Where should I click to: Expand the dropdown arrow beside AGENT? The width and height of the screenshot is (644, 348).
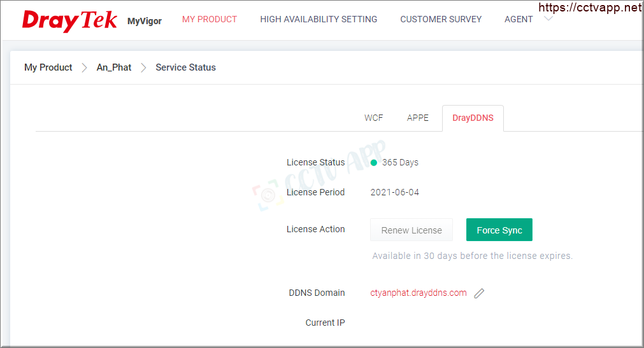[548, 18]
